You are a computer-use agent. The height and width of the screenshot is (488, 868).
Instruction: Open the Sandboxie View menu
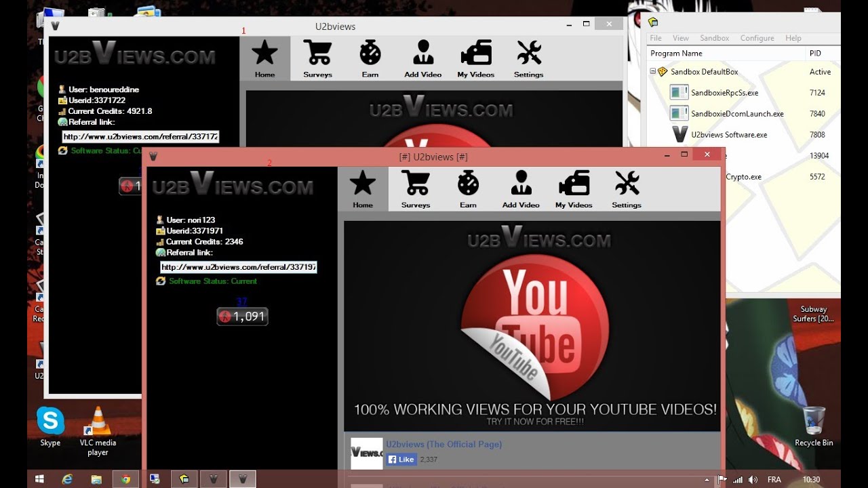point(681,38)
